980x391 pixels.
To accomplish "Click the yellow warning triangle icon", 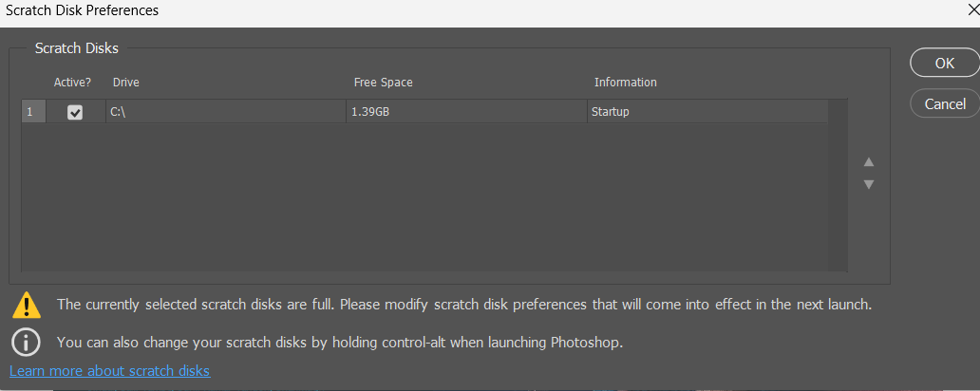I will click(27, 305).
